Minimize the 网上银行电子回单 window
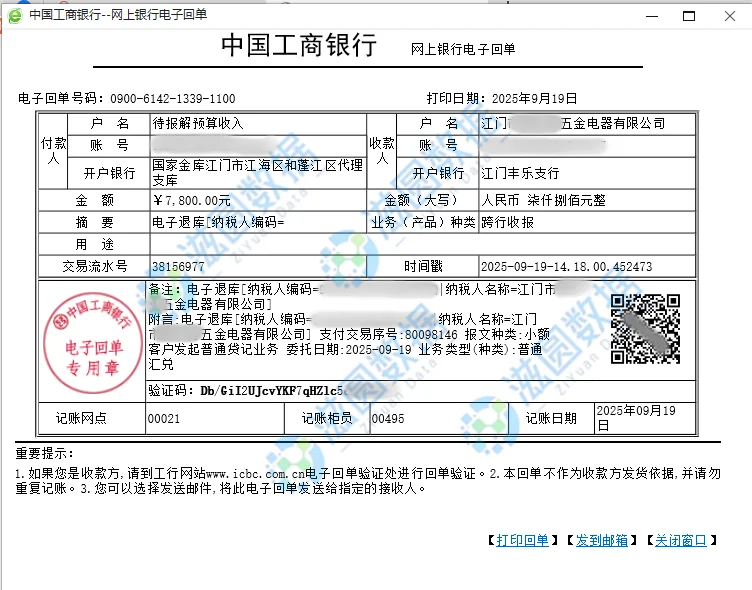752x590 pixels. (x=652, y=16)
